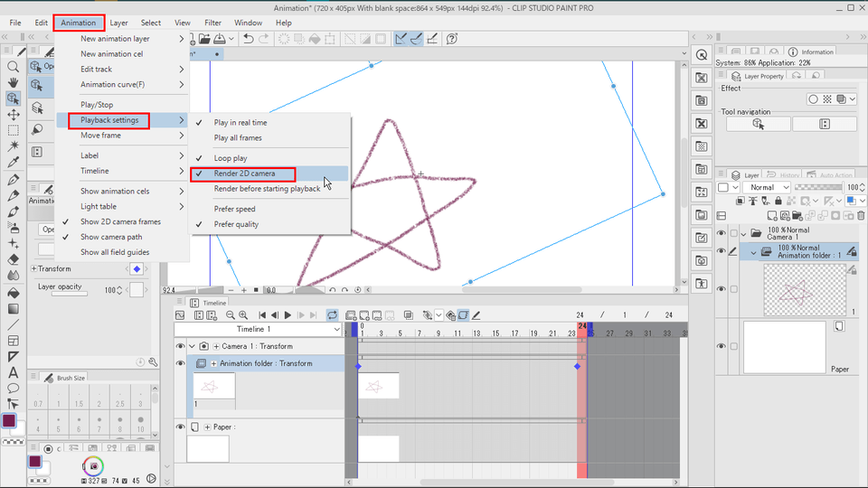Select the dark magenta main color swatch
868x488 pixels.
click(x=9, y=420)
